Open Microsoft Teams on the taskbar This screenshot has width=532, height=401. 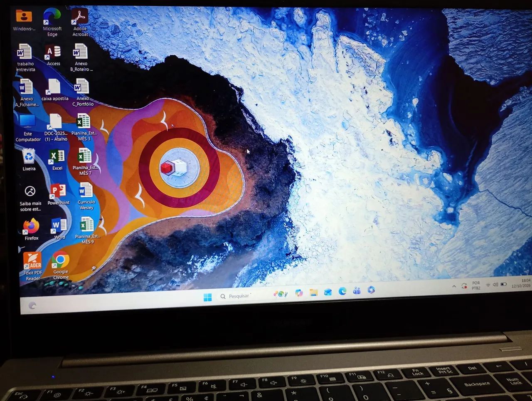coord(357,291)
